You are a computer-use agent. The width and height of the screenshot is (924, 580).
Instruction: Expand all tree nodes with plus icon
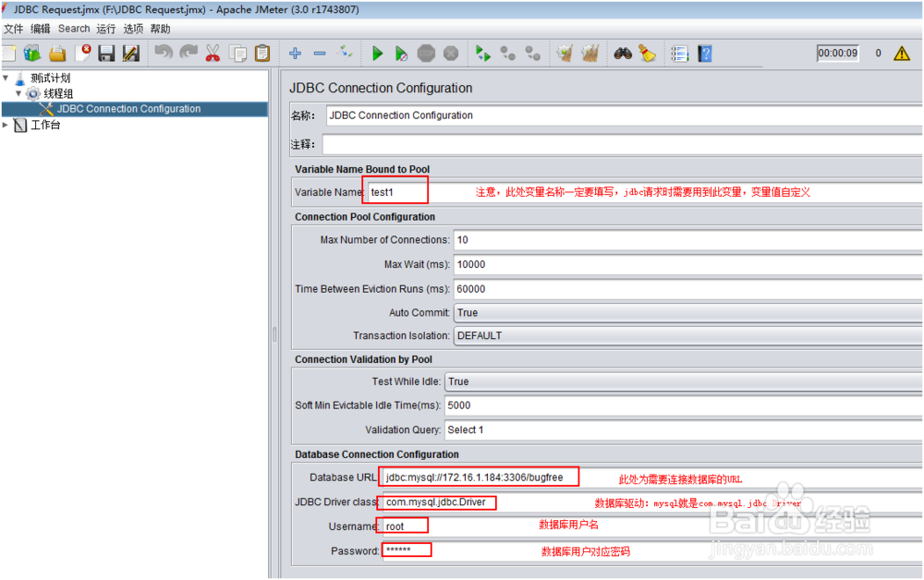pyautogui.click(x=296, y=54)
